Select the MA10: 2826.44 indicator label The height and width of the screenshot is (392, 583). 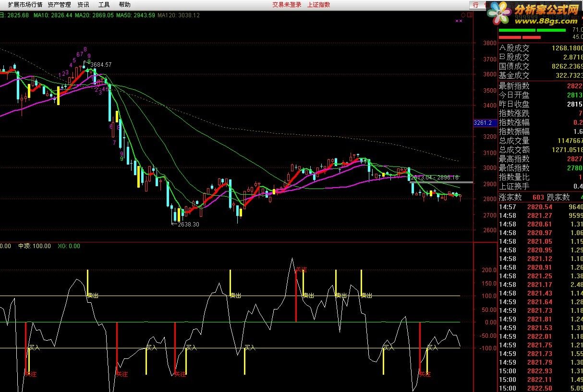(x=52, y=15)
